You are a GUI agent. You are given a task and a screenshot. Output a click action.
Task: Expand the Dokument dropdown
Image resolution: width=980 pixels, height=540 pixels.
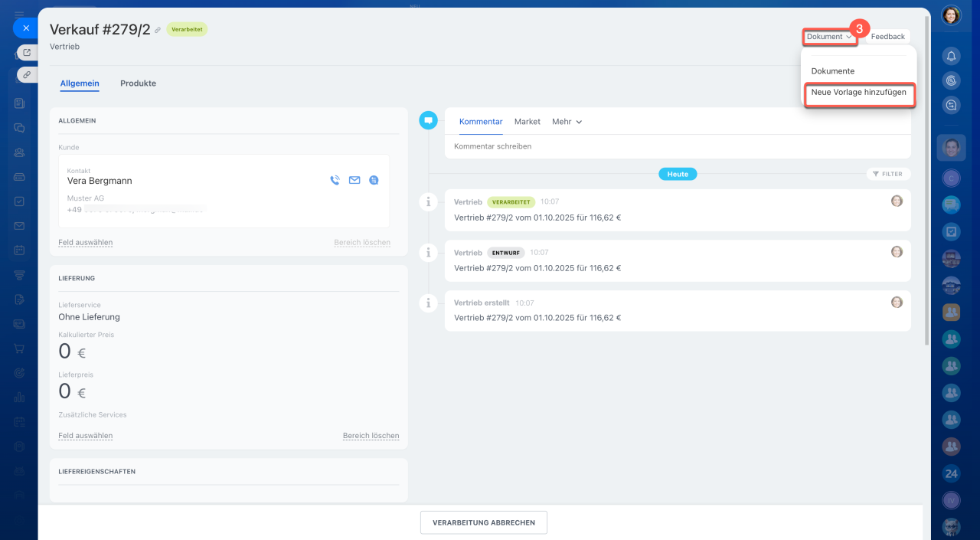pos(829,37)
